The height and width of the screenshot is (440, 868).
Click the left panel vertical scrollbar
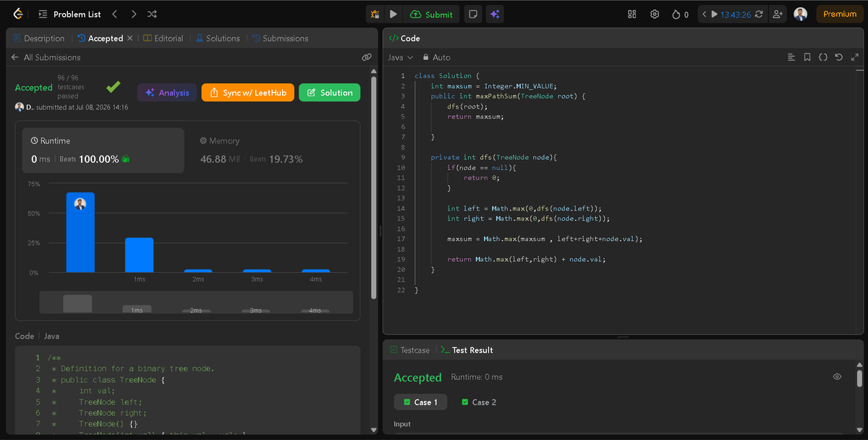[373, 188]
